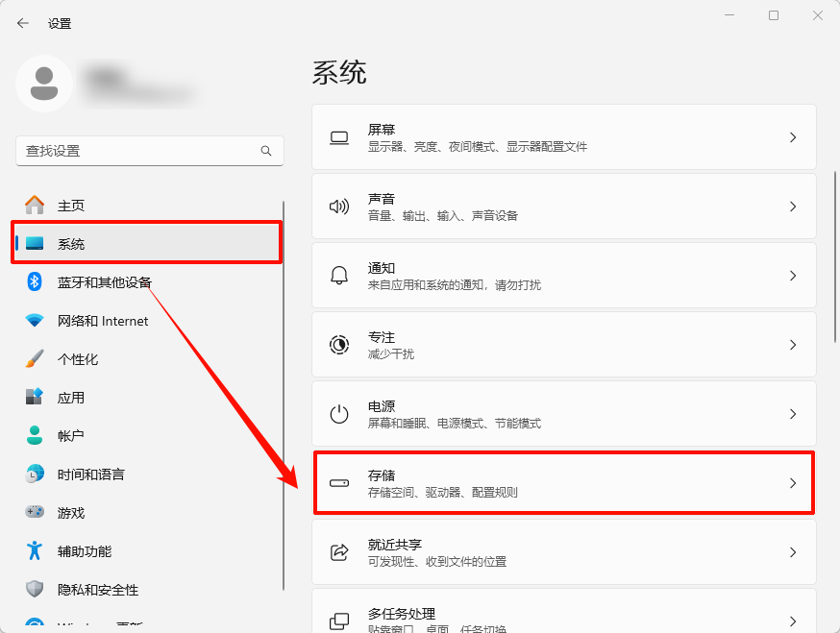Image resolution: width=840 pixels, height=633 pixels.
Task: Click the back arrow button
Action: pyautogui.click(x=22, y=22)
